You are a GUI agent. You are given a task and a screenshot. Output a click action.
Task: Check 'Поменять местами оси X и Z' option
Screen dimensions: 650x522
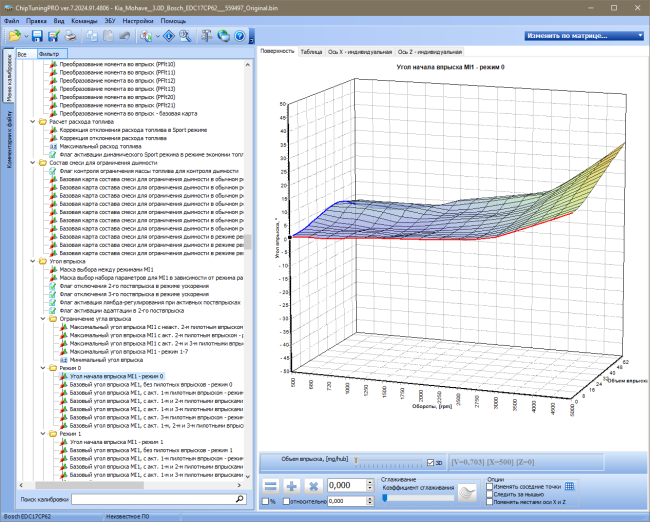[x=490, y=502]
